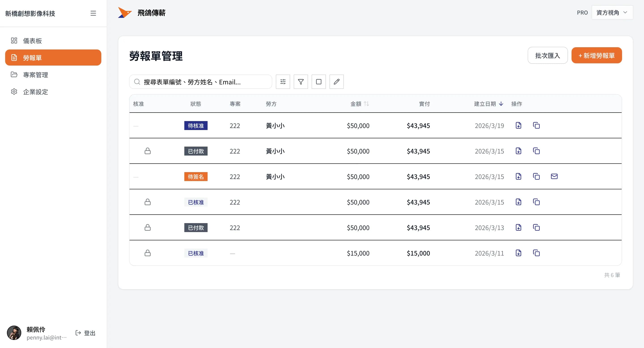Click the 批次匯入 button
644x348 pixels.
pyautogui.click(x=547, y=55)
